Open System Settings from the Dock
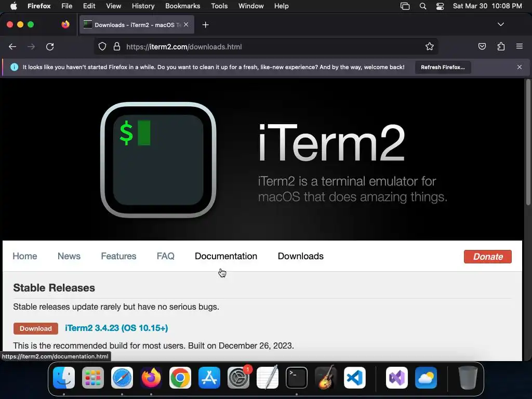532x399 pixels. 238,378
